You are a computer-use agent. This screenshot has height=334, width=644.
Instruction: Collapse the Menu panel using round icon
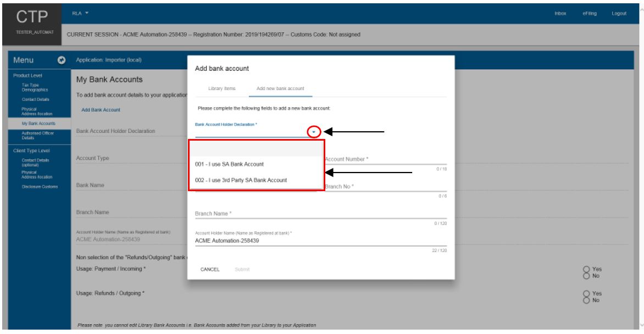62,60
